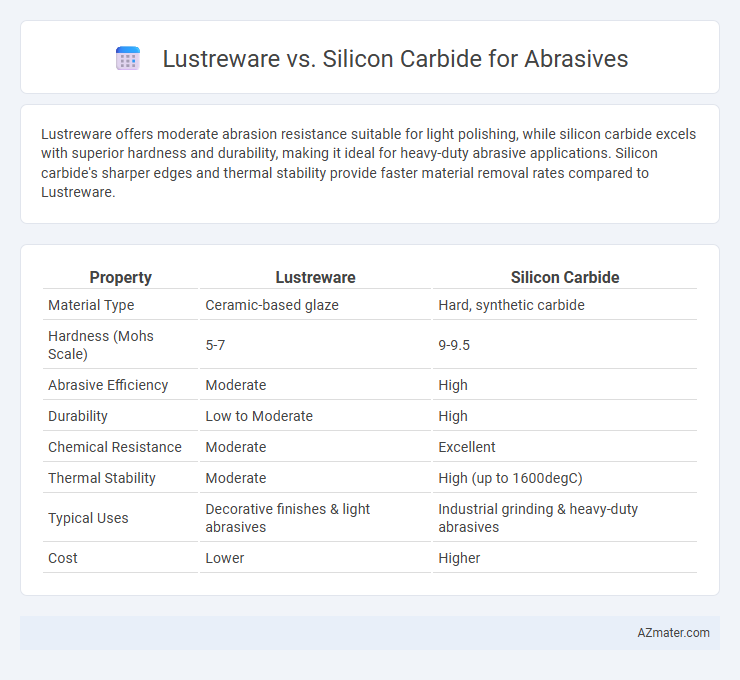Click 'Moderate' in the Thermal Stability row

coord(235,479)
